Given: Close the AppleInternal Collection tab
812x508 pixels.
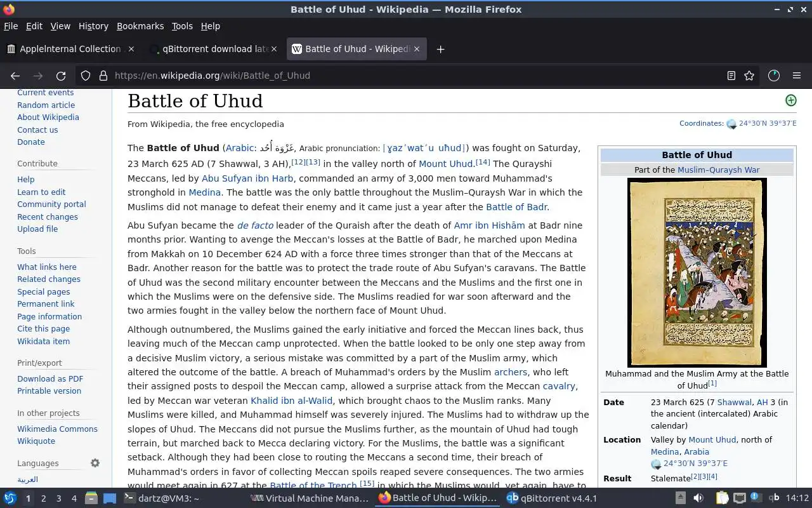Looking at the screenshot, I should pyautogui.click(x=131, y=49).
